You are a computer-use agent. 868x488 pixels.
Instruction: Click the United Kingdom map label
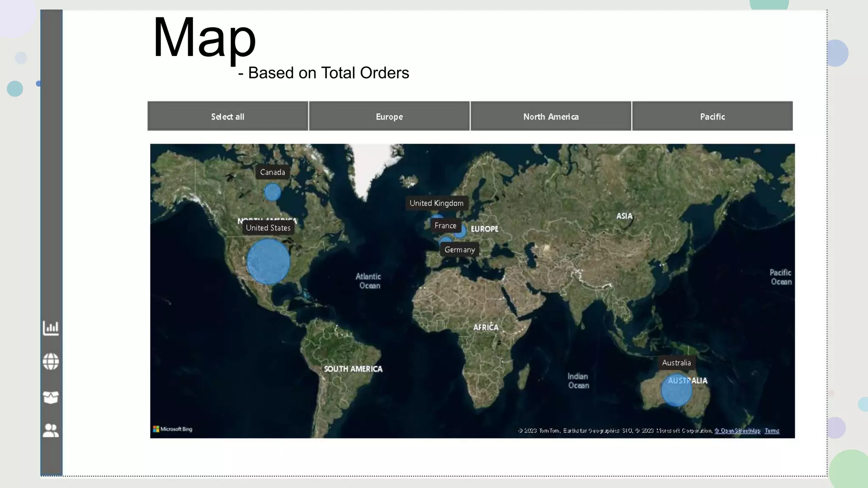click(x=437, y=203)
